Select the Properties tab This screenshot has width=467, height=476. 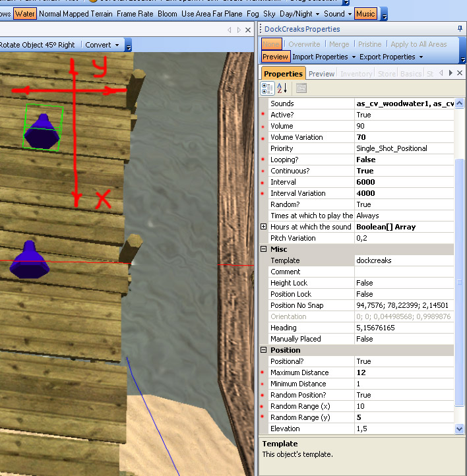click(283, 74)
